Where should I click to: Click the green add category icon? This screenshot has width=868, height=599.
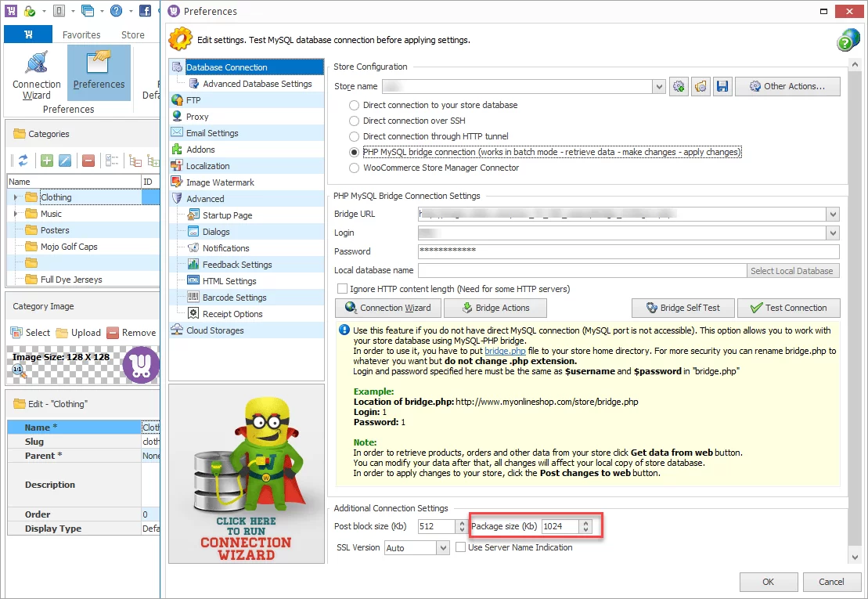click(47, 161)
